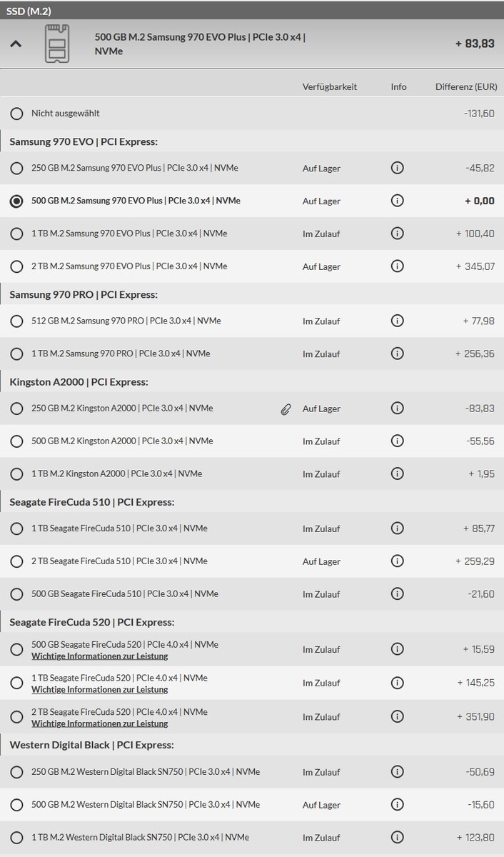This screenshot has width=504, height=857.
Task: Open performance info link for 500 GB FireCuda 520
Action: (99, 656)
